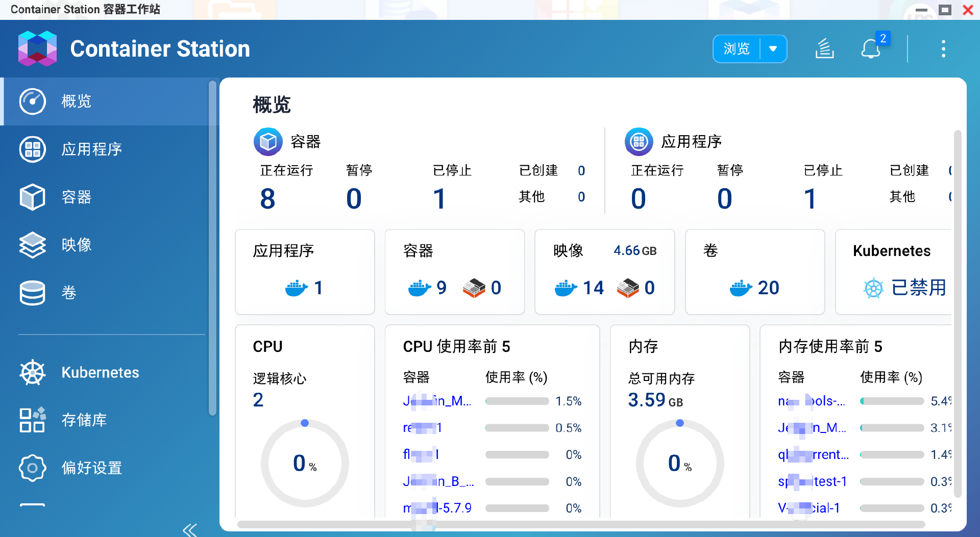The height and width of the screenshot is (537, 980).
Task: Open 偏好设置 preferences settings
Action: tap(92, 468)
